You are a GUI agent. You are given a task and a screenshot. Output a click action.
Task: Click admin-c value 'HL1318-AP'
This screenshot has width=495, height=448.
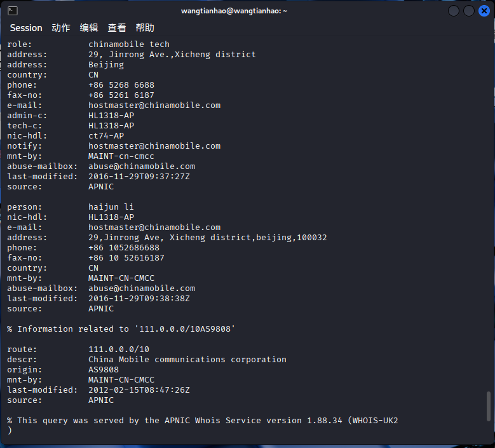(x=111, y=115)
